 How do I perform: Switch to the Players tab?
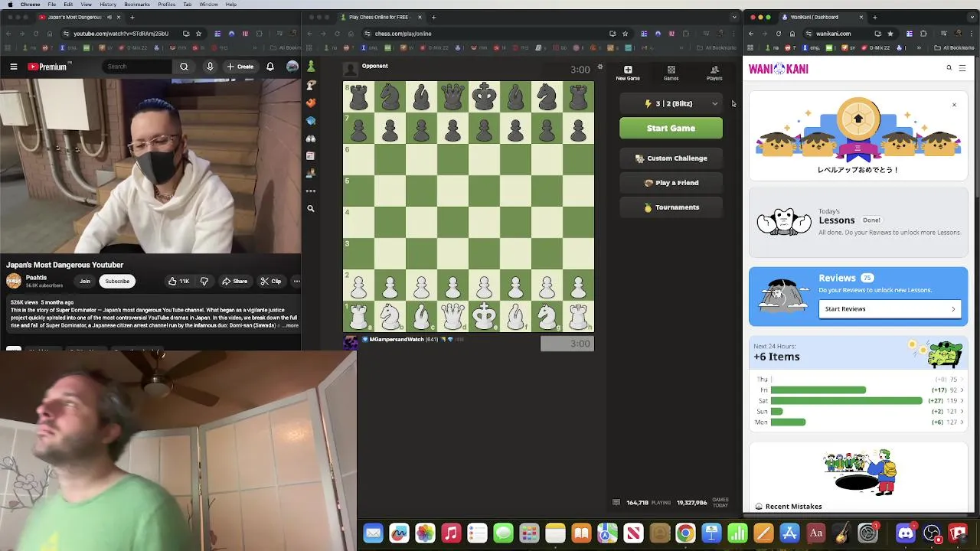pos(714,73)
